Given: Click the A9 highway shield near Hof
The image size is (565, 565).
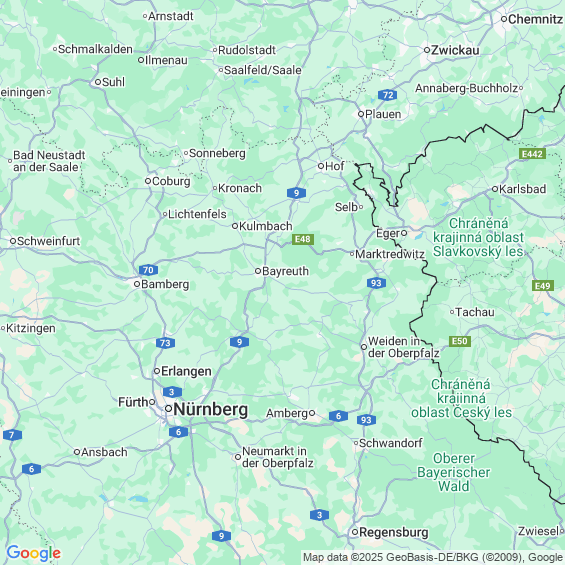Looking at the screenshot, I should [x=296, y=193].
